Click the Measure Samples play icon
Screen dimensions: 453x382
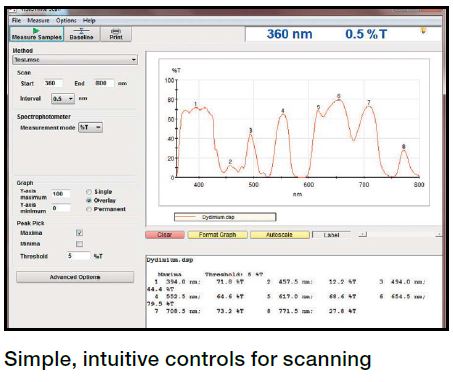point(36,31)
